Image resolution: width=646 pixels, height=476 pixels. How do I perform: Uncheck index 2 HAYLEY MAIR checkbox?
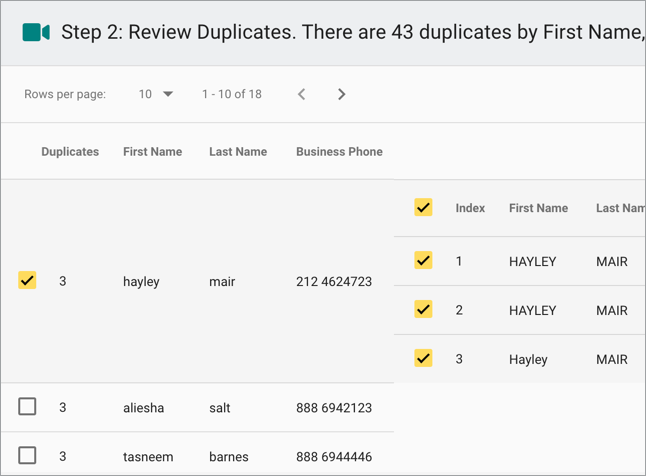pos(423,310)
